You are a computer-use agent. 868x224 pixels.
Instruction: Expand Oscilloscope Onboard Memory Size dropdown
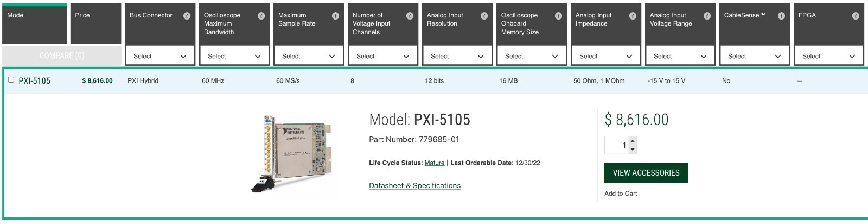tap(531, 56)
